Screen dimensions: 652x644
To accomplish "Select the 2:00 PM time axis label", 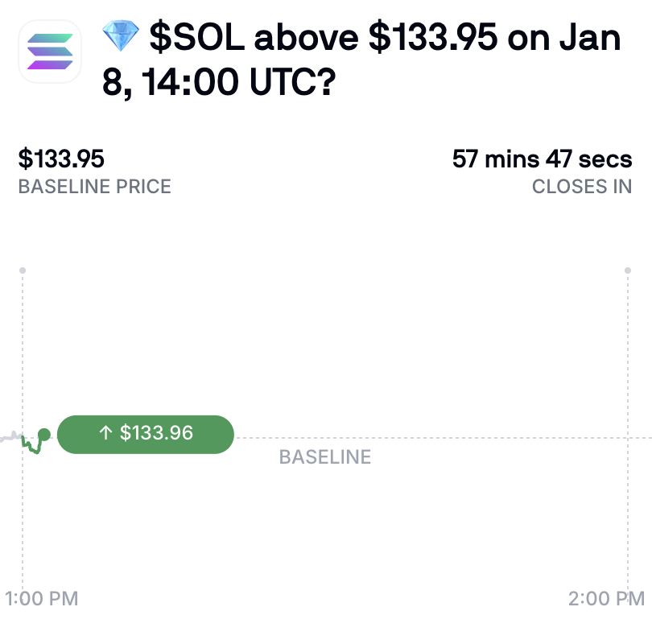I will pyautogui.click(x=607, y=599).
